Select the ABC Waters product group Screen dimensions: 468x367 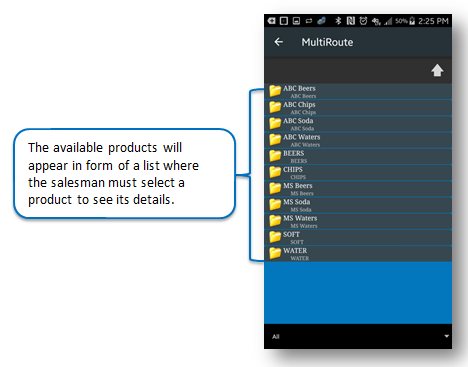click(x=358, y=140)
